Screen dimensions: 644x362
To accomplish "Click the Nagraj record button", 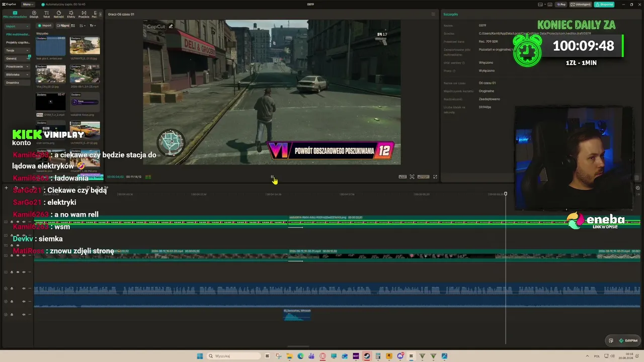I will coord(63,26).
